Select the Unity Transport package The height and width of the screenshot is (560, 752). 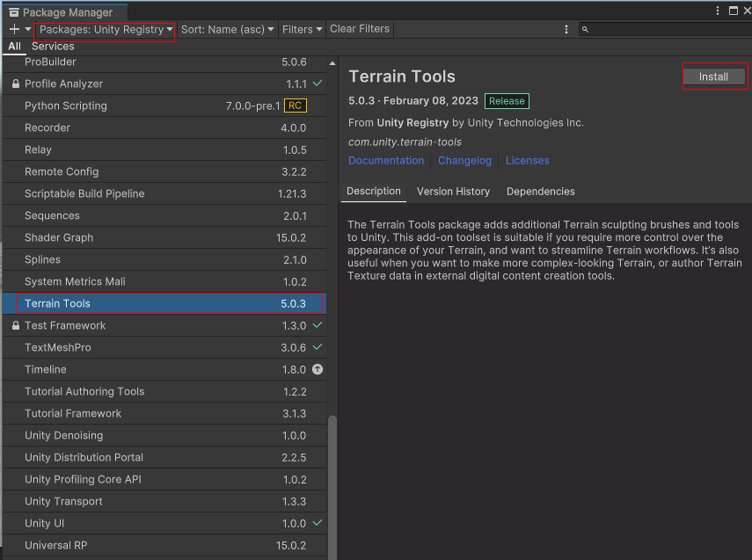[164, 501]
